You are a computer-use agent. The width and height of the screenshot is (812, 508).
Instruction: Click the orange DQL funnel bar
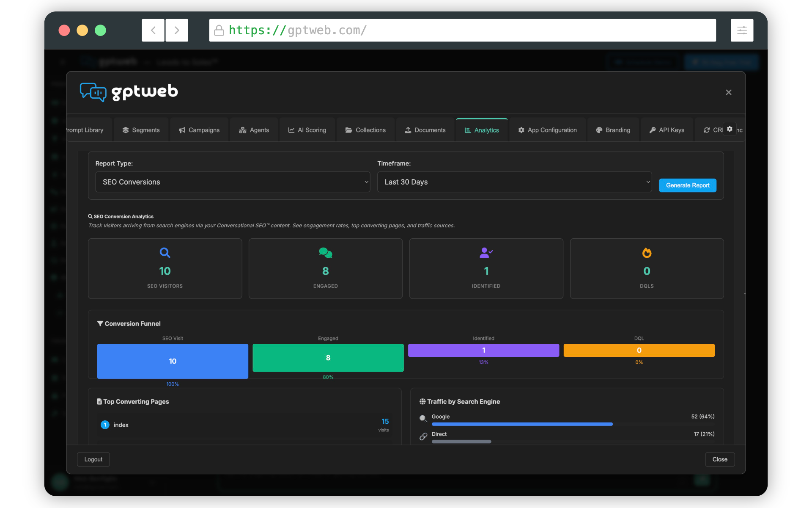639,350
